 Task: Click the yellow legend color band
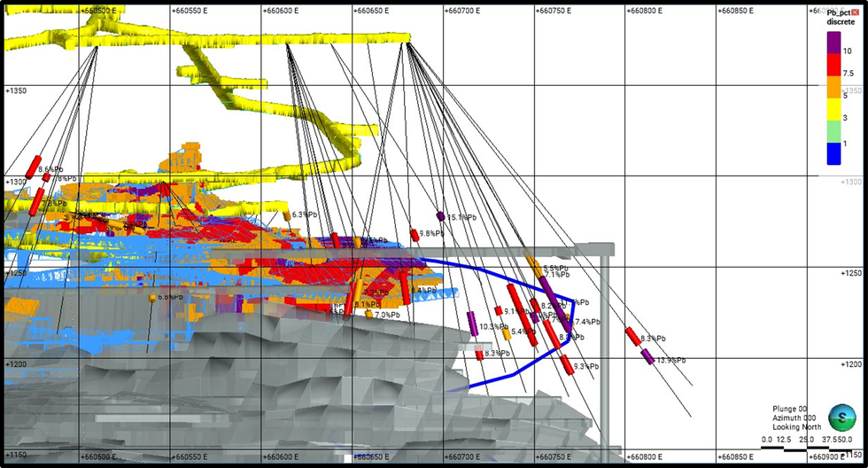[833, 107]
